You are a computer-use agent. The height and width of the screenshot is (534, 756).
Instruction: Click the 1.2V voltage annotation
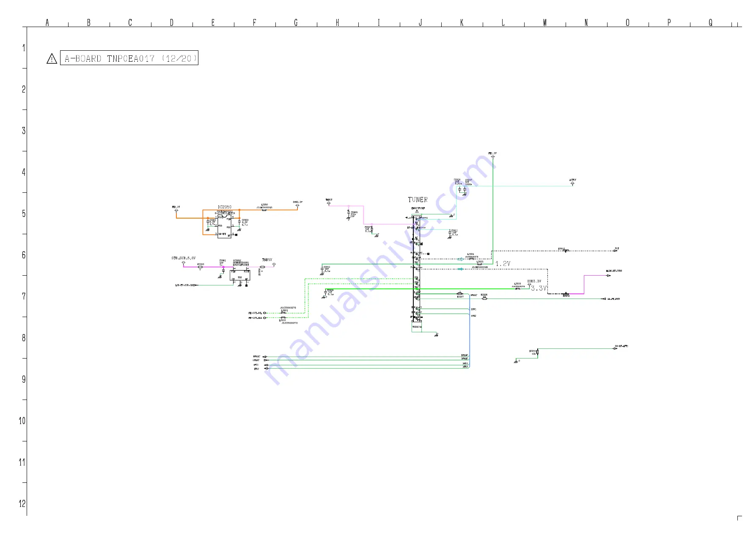(x=503, y=264)
